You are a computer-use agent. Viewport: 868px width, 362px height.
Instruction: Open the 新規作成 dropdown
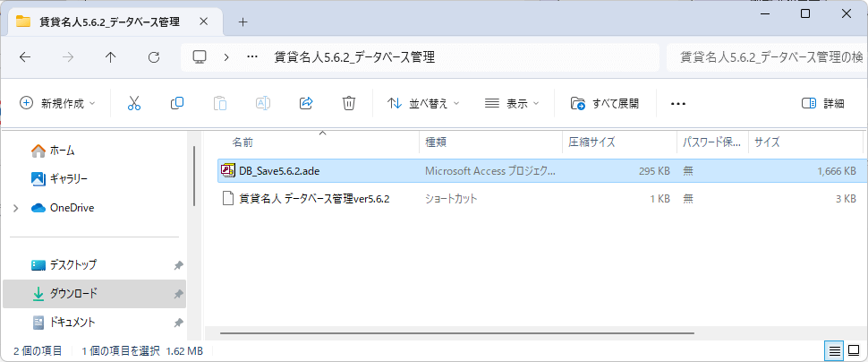click(x=57, y=103)
